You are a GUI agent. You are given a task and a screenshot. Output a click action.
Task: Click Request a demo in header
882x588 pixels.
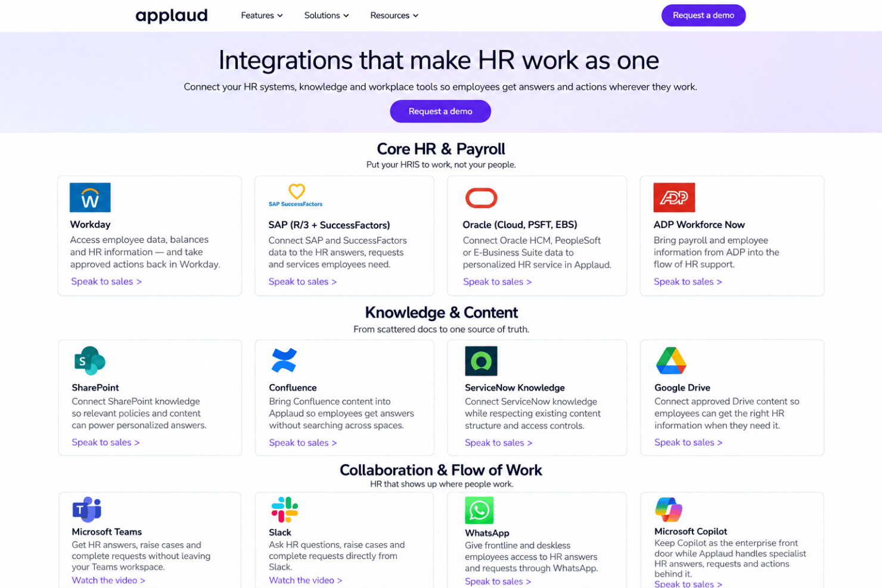click(703, 15)
